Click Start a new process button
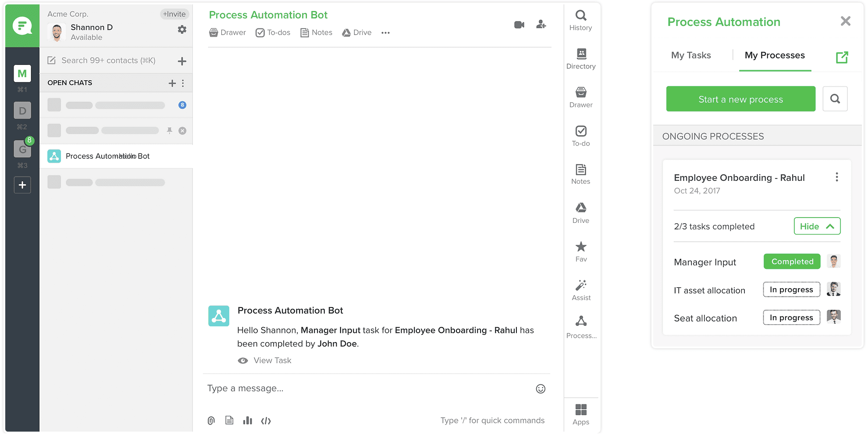 pos(741,99)
